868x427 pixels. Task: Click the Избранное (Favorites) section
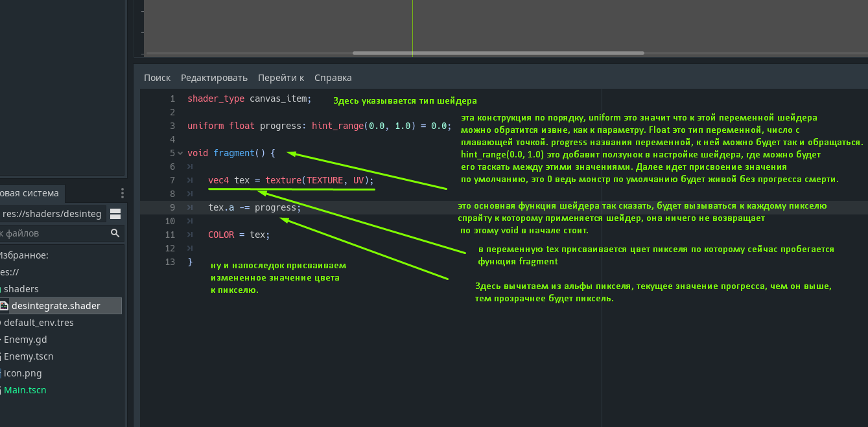click(x=23, y=255)
